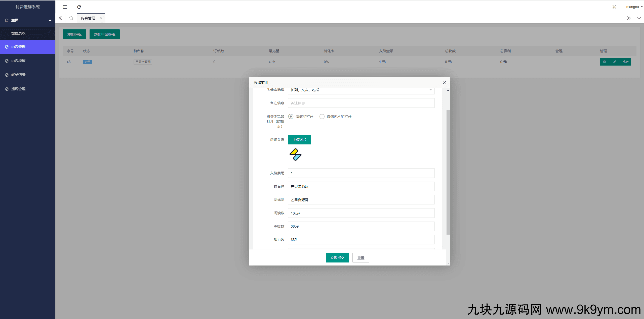Focus the 群名称 input field
Screen dimensions: 644x319
pyautogui.click(x=361, y=186)
